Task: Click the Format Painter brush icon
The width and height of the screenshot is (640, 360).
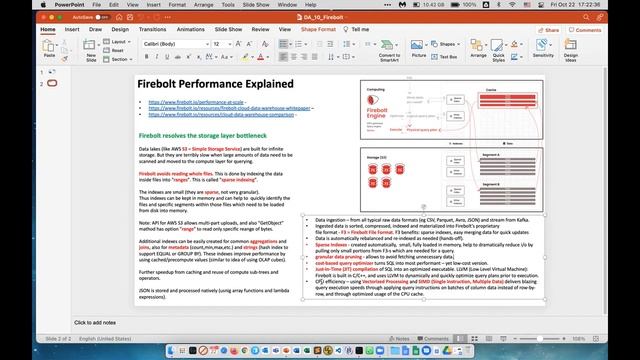Action: [65, 59]
